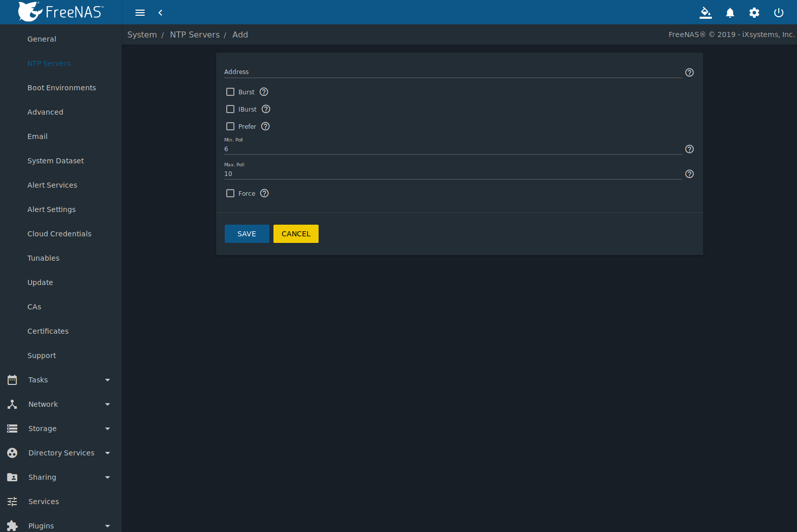The height and width of the screenshot is (532, 797).
Task: Focus the Address input field
Action: coord(453,72)
